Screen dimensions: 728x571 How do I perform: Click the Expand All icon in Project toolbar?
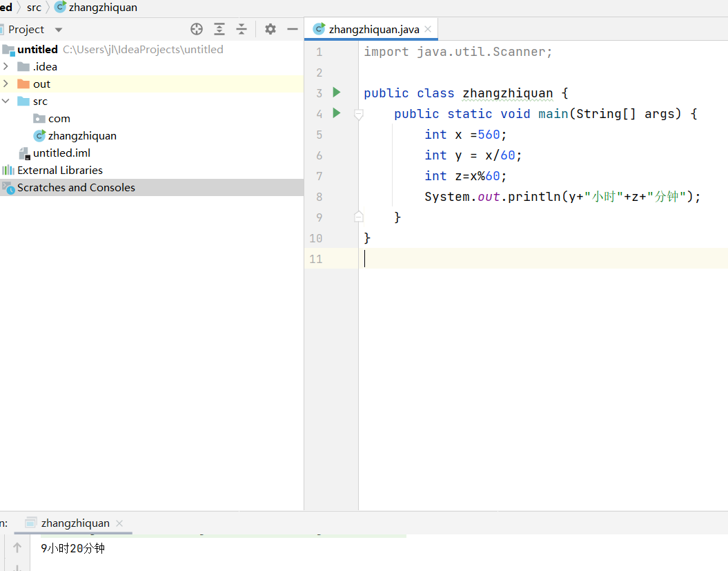219,29
